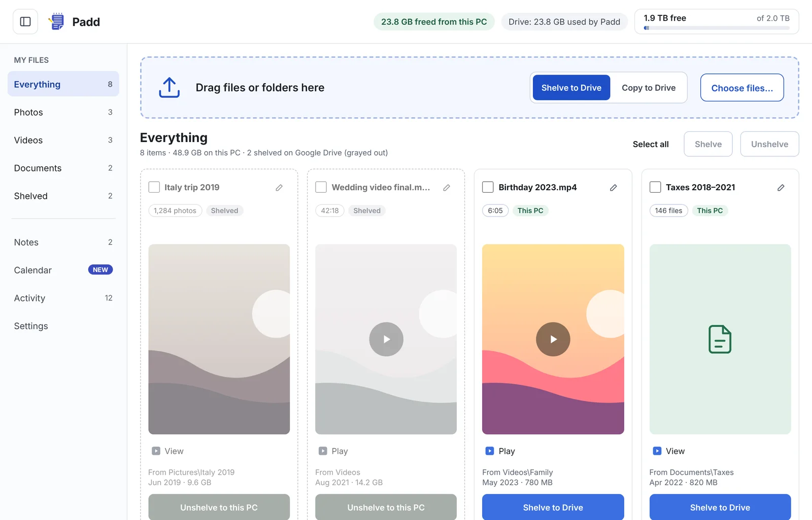Open Everything in the sidebar
812x520 pixels.
coord(63,84)
